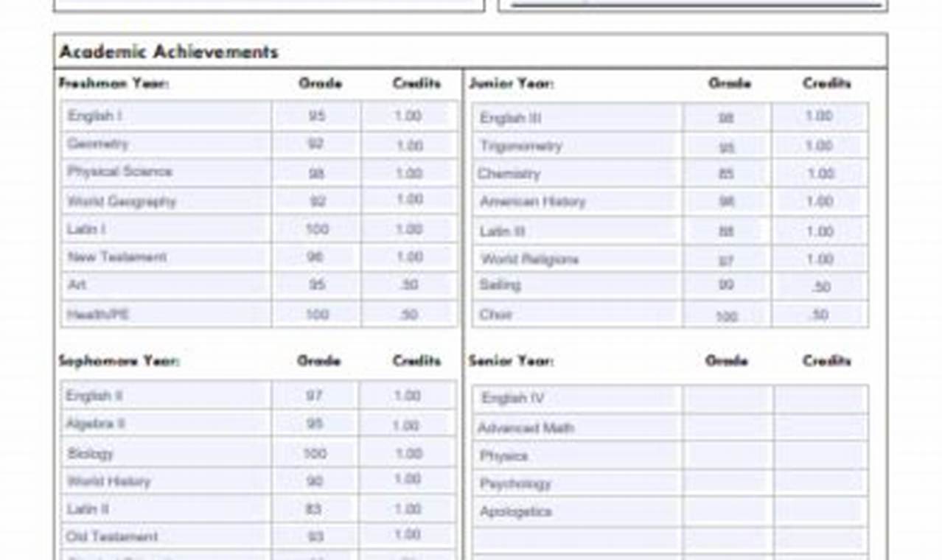942x560 pixels.
Task: Click the empty English IV grade field
Action: coord(728,399)
